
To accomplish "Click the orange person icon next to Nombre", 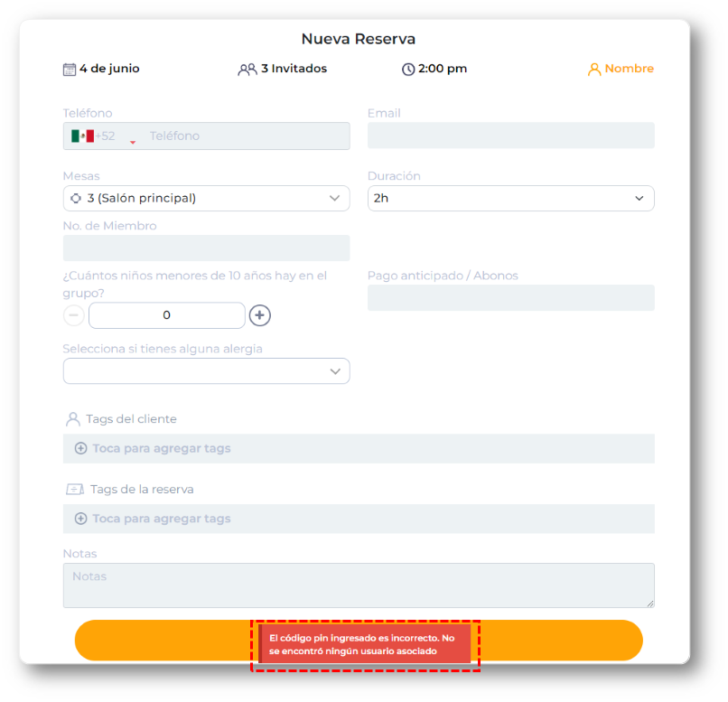I will [x=594, y=69].
